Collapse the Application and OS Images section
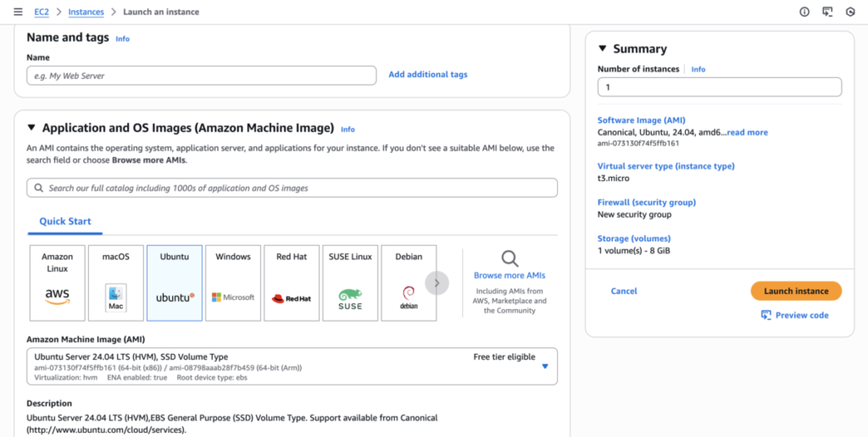868x437 pixels. (31, 128)
